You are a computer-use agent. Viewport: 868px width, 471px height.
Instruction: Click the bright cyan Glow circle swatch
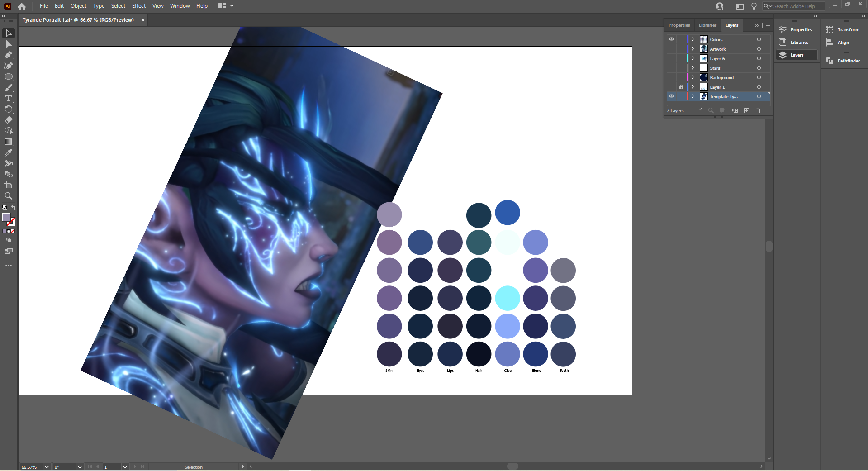pyautogui.click(x=508, y=298)
